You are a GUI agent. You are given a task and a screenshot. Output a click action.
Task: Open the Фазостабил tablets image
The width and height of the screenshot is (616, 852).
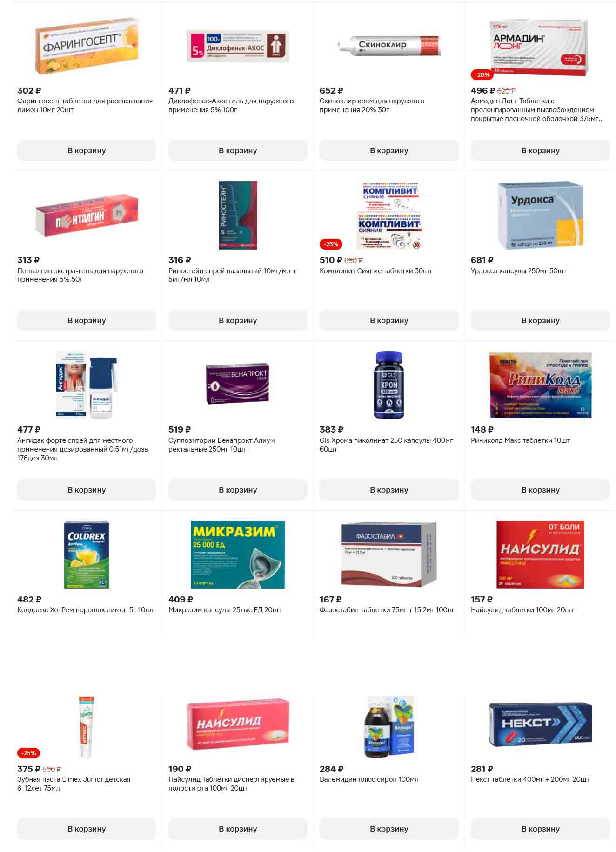click(389, 554)
